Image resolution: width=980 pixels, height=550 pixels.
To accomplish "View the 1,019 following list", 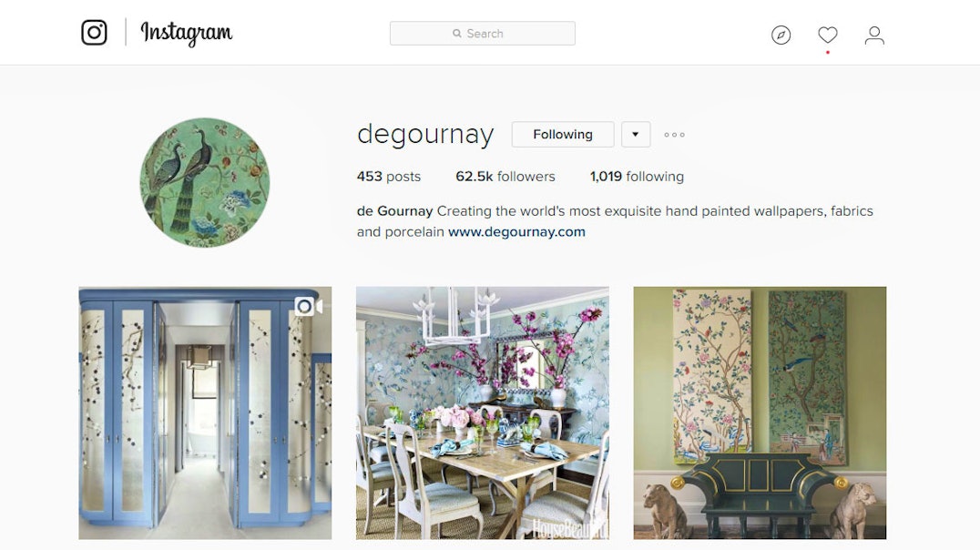I will click(x=637, y=177).
